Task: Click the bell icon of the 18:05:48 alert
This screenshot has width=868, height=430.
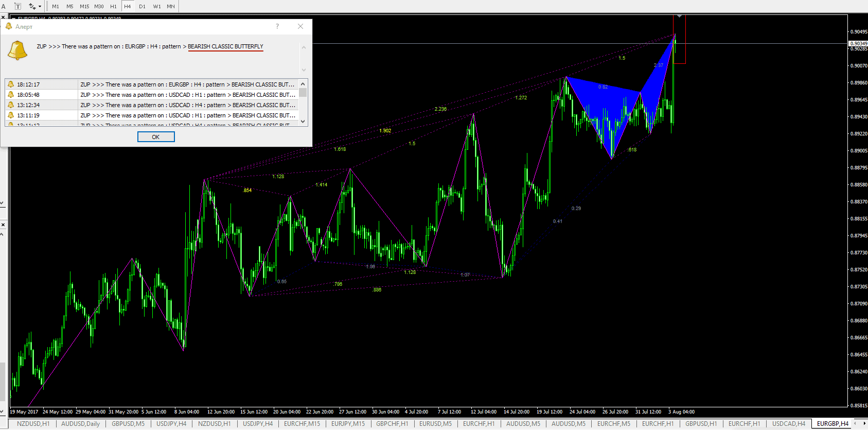Action: (x=11, y=95)
